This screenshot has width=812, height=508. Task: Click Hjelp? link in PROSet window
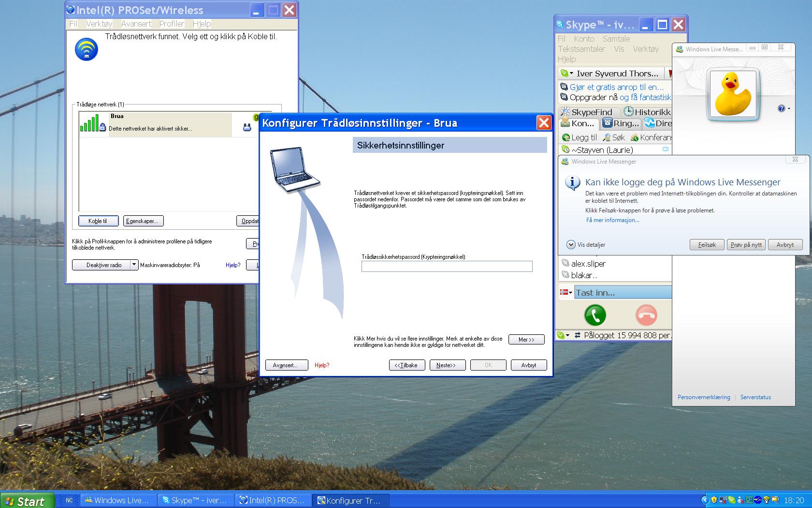(233, 265)
